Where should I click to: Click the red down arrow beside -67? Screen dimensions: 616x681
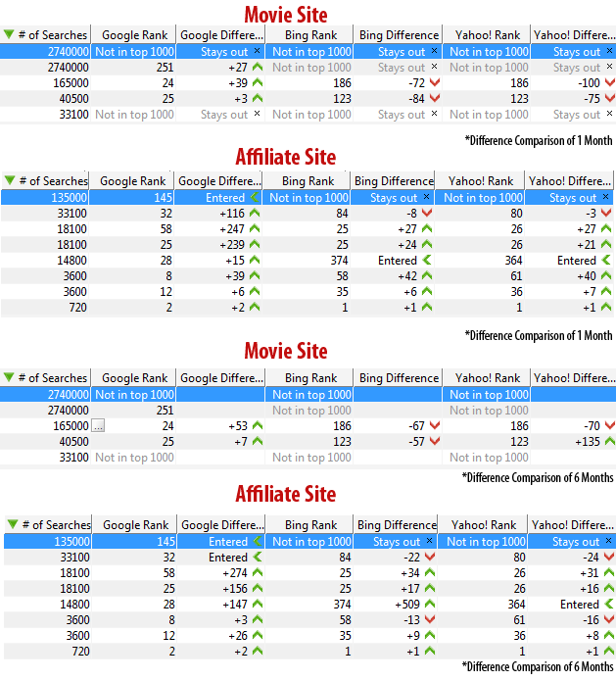pyautogui.click(x=435, y=425)
